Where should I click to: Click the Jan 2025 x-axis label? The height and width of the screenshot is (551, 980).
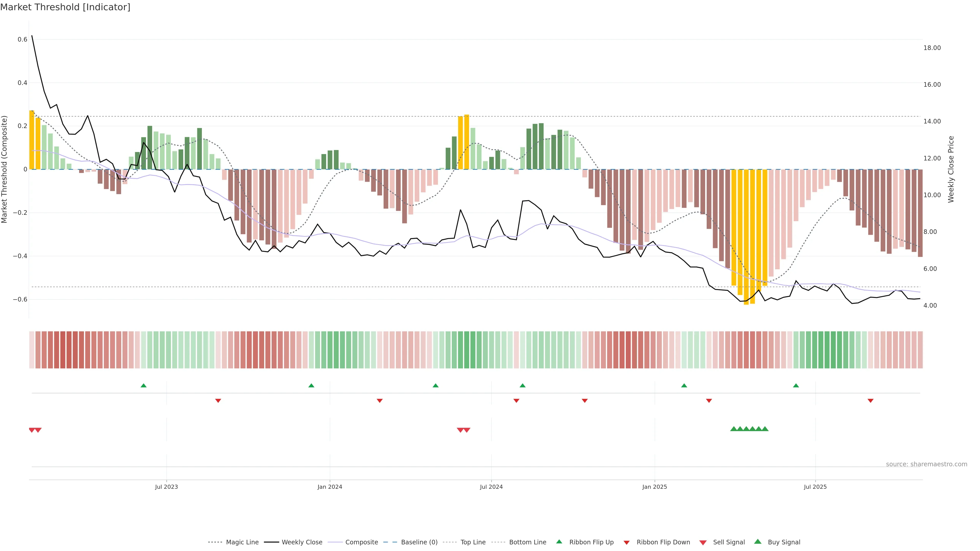click(654, 487)
